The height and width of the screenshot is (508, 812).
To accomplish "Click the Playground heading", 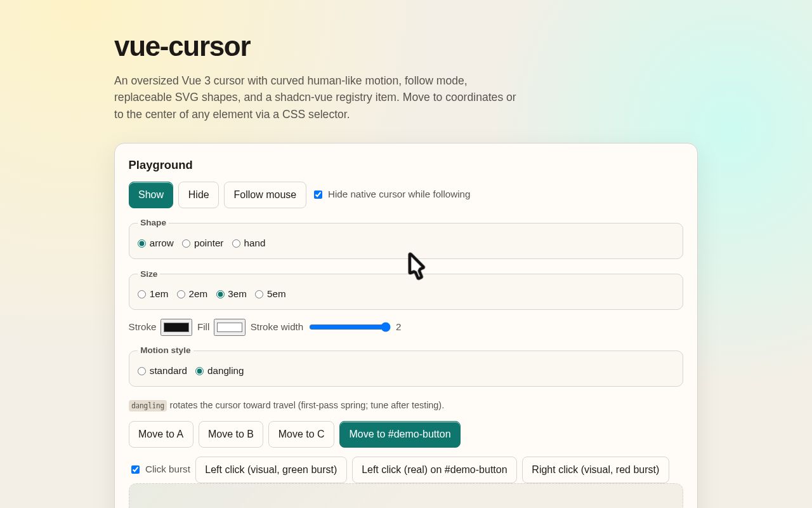I will click(x=160, y=165).
